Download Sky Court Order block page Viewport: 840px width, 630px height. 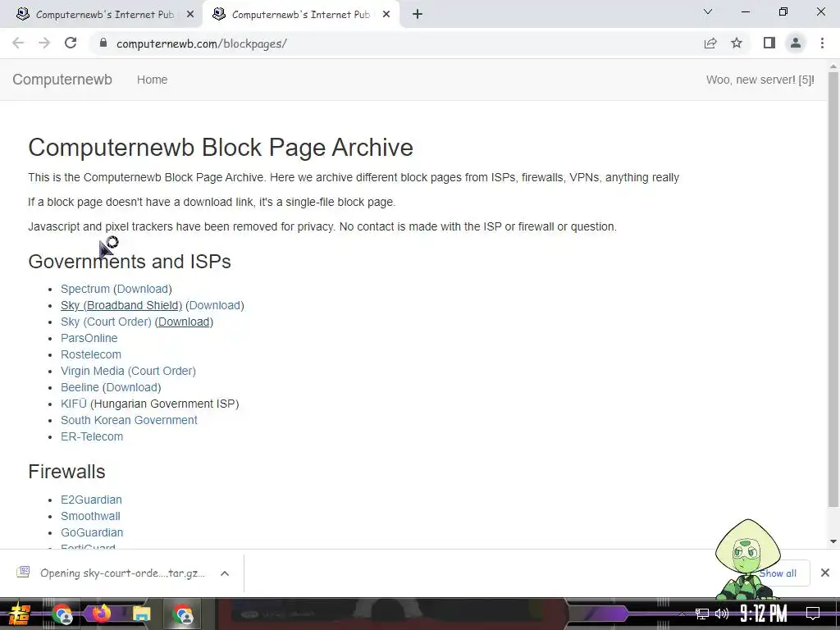pos(184,322)
